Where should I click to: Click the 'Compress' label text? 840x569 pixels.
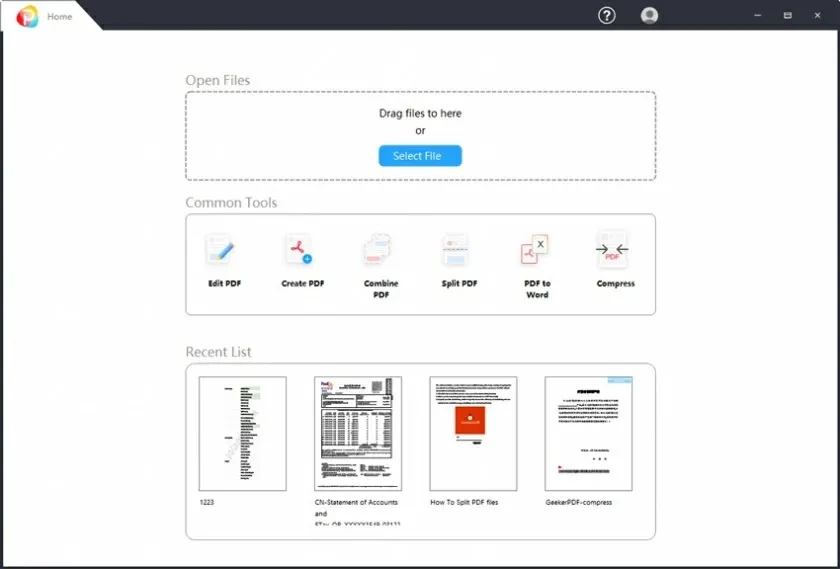pos(616,283)
